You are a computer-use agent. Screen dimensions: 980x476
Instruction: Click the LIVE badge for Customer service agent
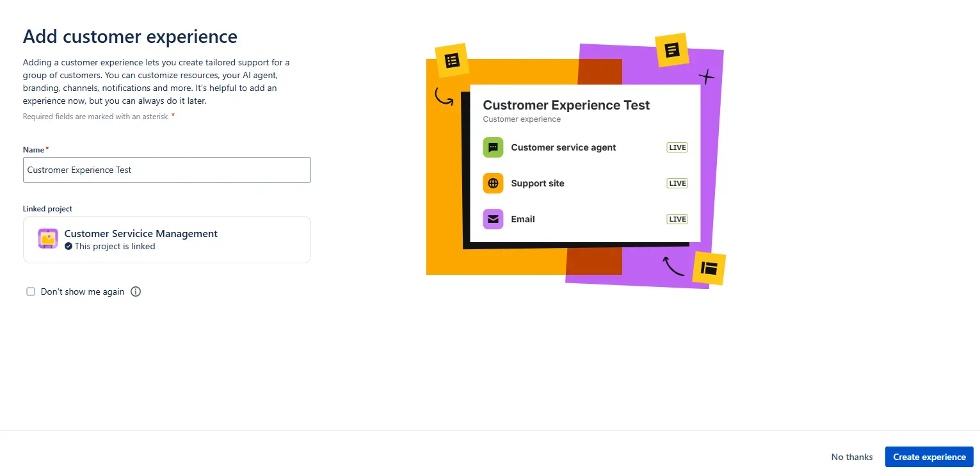(x=677, y=147)
